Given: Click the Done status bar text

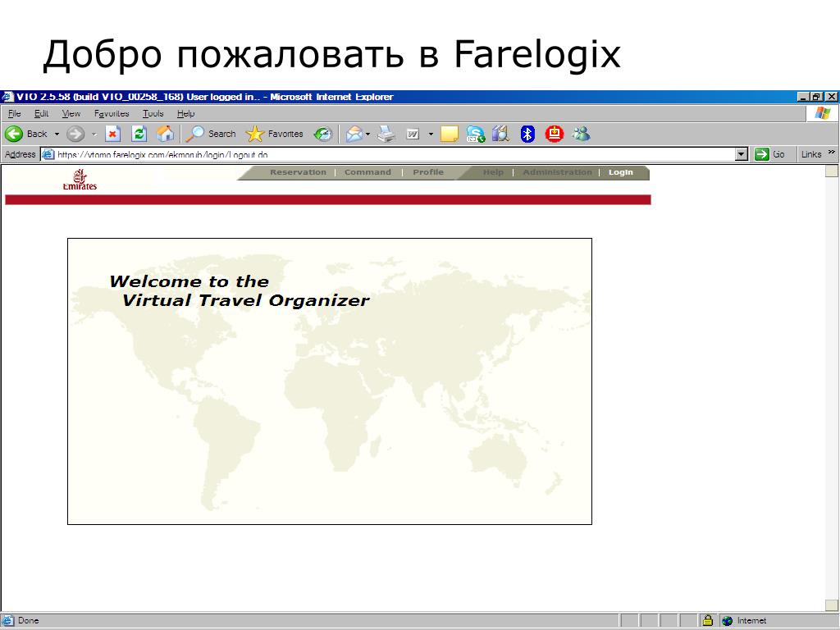Looking at the screenshot, I should click(29, 620).
